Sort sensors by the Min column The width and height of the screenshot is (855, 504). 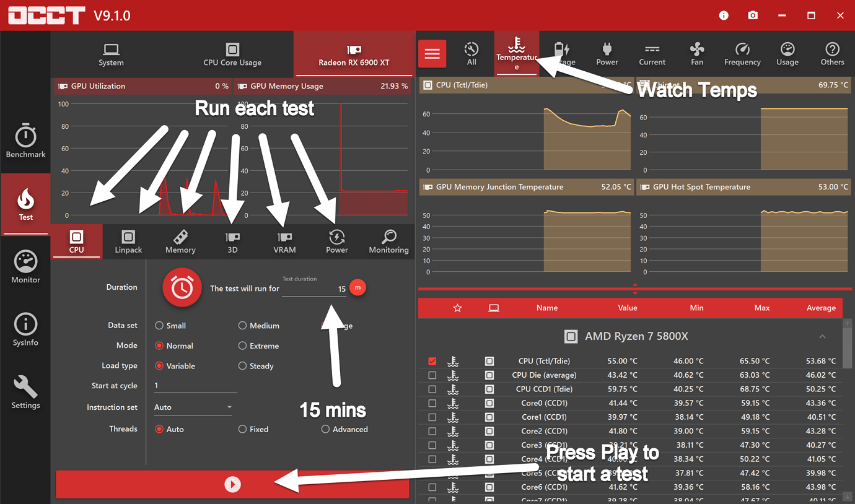[696, 308]
